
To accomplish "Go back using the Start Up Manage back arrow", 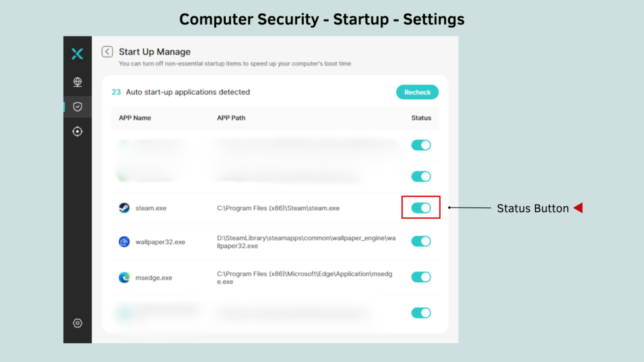I will (x=107, y=51).
